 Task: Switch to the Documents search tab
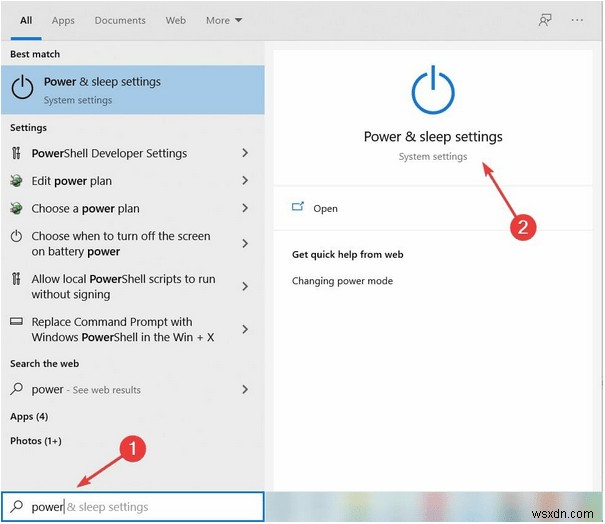[120, 20]
